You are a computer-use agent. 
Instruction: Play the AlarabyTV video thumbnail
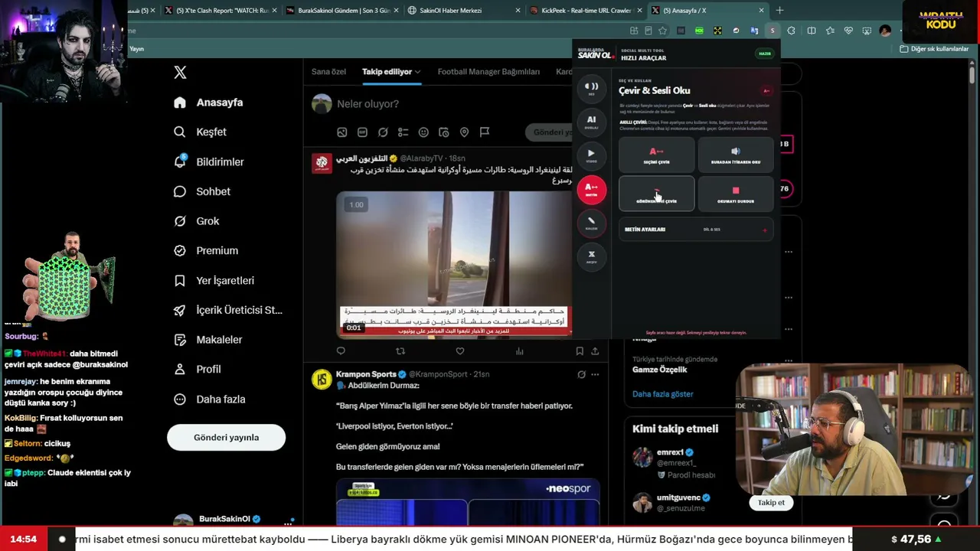pyautogui.click(x=454, y=264)
